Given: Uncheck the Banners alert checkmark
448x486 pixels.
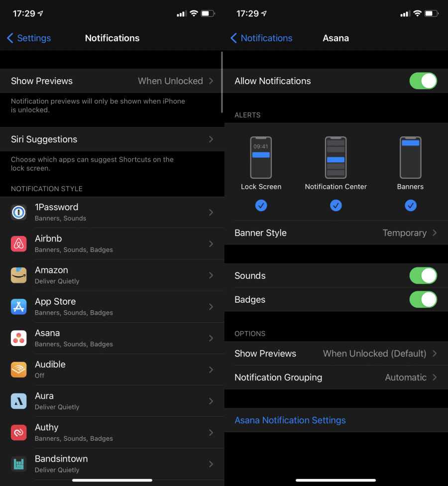Looking at the screenshot, I should click(411, 206).
